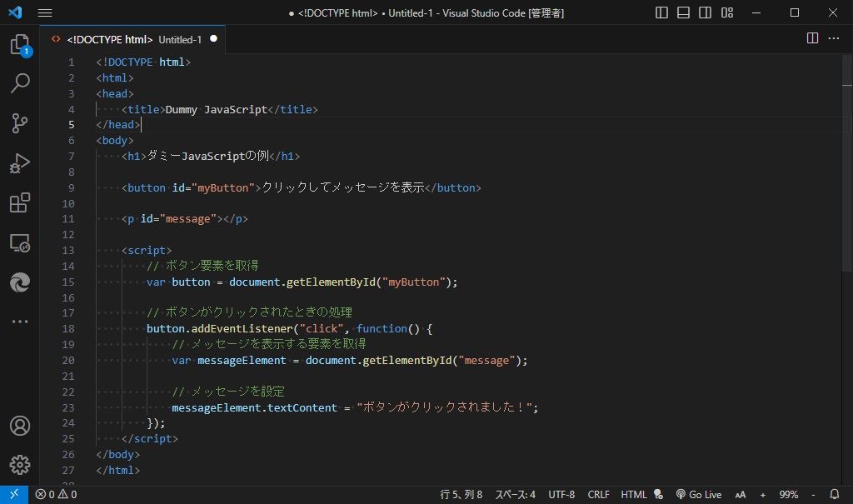853x504 pixels.
Task: Click the <body> opening tag on line 6
Action: pyautogui.click(x=115, y=141)
